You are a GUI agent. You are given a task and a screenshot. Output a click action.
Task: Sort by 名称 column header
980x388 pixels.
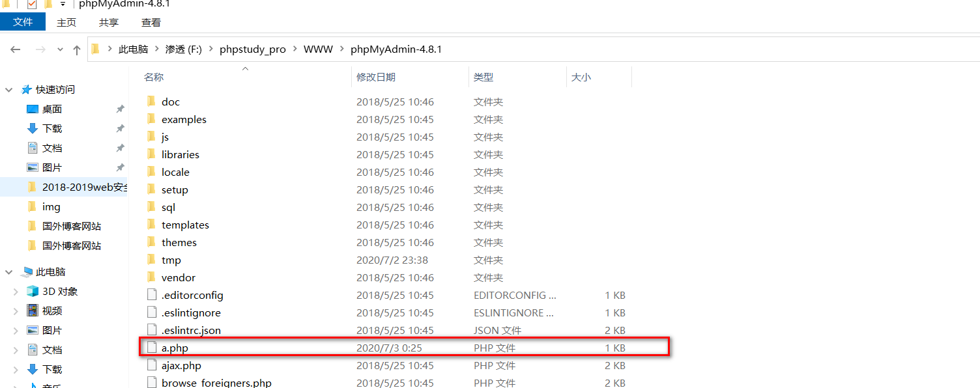point(154,77)
